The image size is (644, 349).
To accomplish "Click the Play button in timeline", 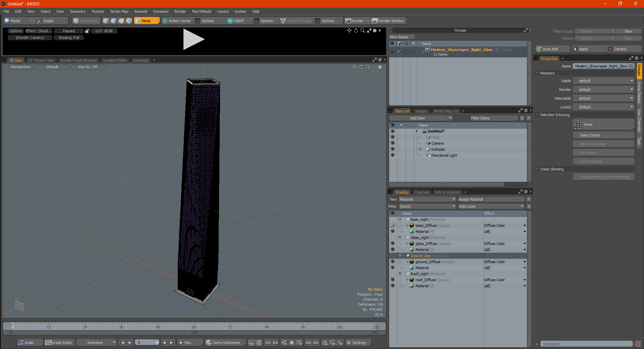I will click(x=190, y=343).
